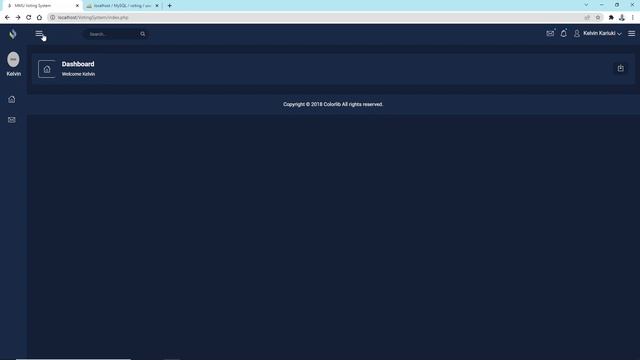This screenshot has height=360, width=640.
Task: Close the MMU Voting System tab
Action: pyautogui.click(x=77, y=6)
